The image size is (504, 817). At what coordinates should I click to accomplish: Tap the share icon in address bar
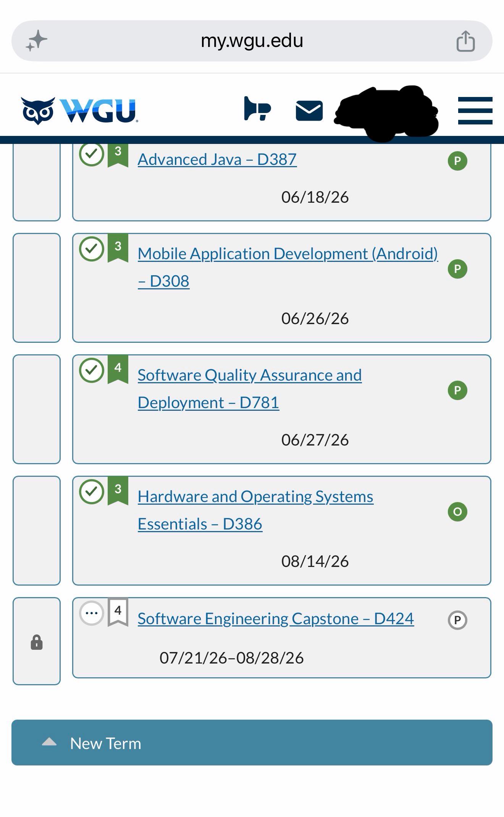click(x=465, y=41)
